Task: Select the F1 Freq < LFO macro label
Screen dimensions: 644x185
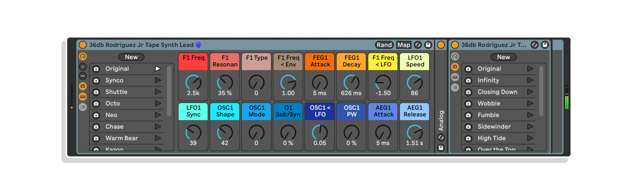Action: point(383,61)
